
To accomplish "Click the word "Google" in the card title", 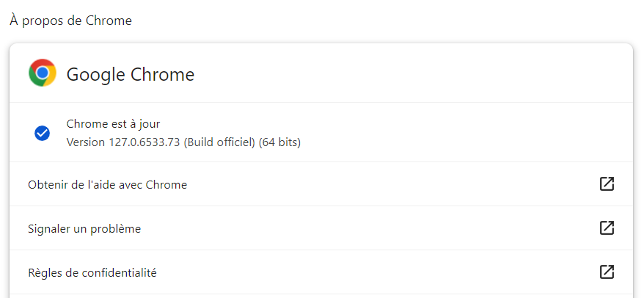I will [95, 74].
